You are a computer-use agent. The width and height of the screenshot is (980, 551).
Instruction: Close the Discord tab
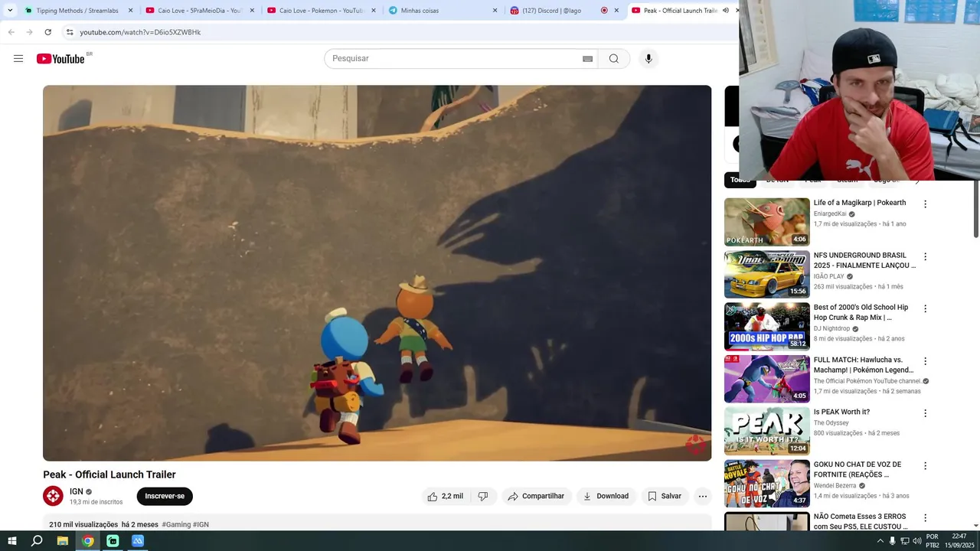point(616,11)
